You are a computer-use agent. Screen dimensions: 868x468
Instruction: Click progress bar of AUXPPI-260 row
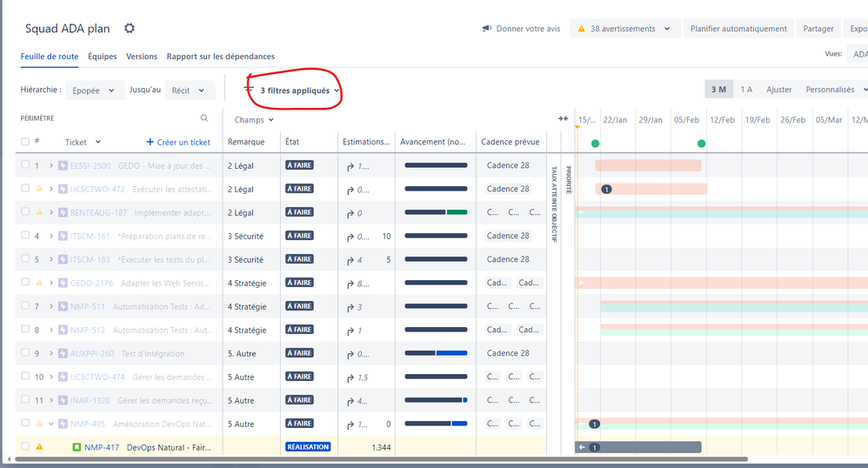(x=436, y=353)
